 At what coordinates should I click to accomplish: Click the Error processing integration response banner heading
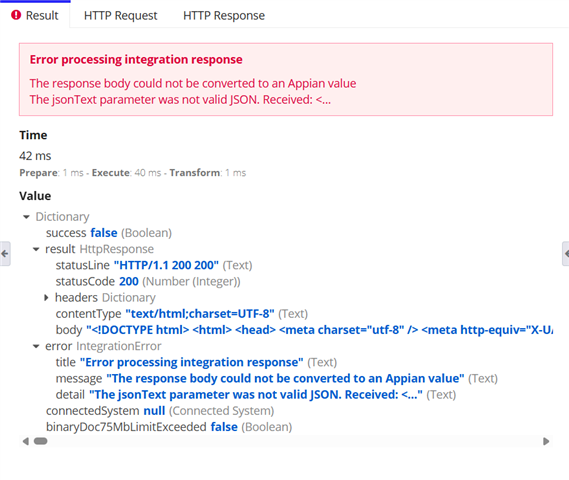click(136, 60)
